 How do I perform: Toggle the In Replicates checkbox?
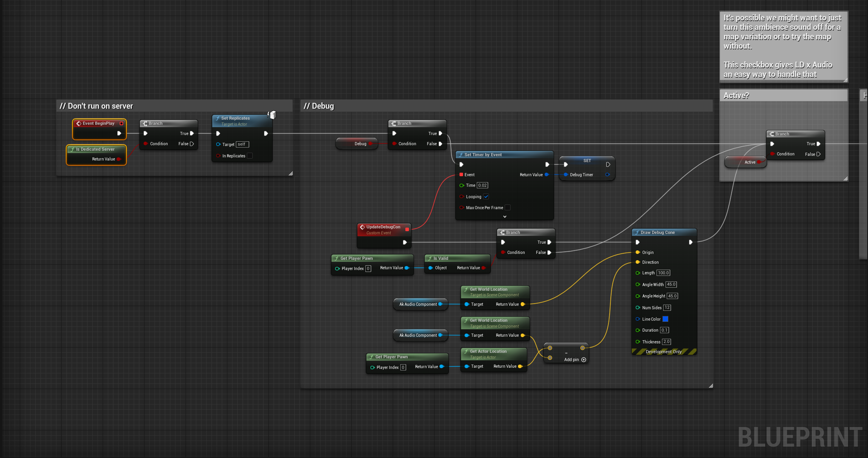click(x=250, y=156)
